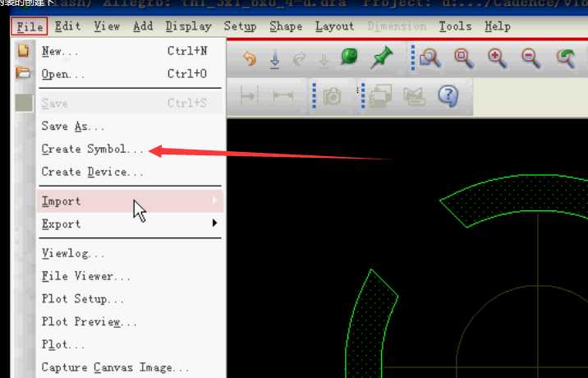Click the Open folder icon in menu
Image resolution: width=588 pixels, height=378 pixels.
click(x=24, y=72)
